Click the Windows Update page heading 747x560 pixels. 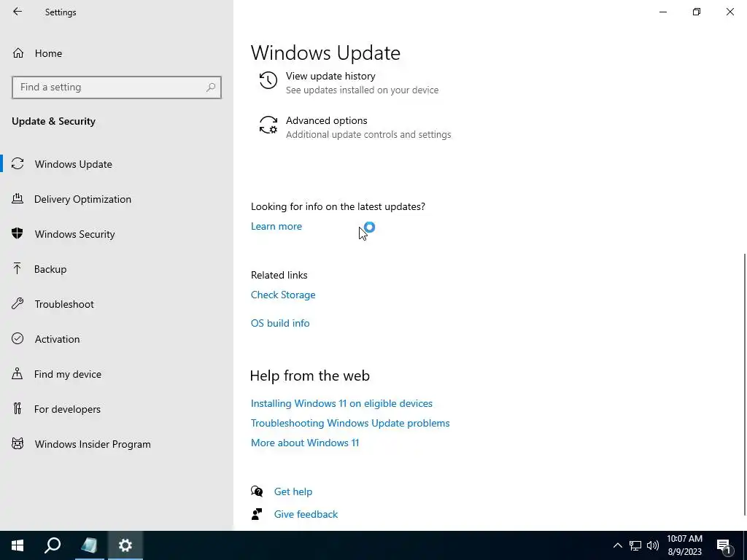coord(325,52)
